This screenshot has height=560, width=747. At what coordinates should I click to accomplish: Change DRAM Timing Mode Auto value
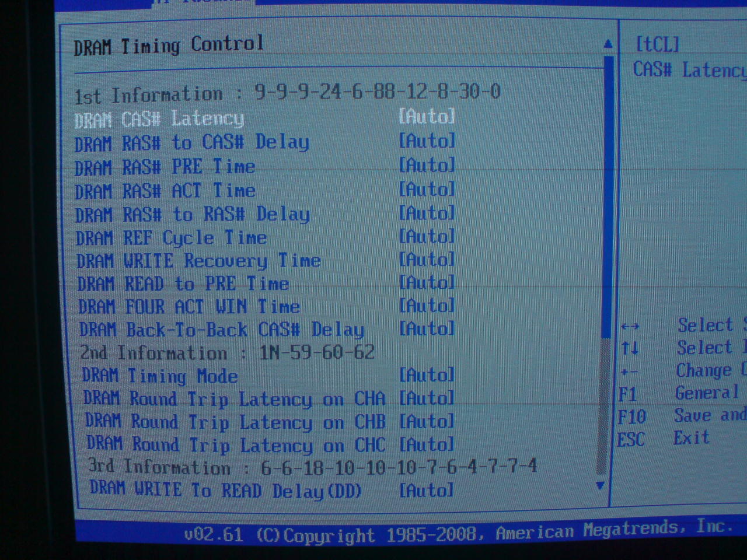(x=427, y=375)
